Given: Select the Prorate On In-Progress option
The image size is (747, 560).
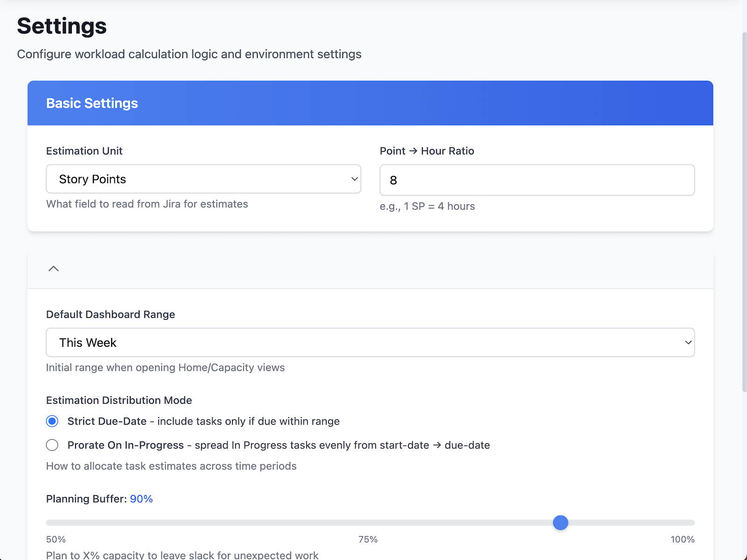Looking at the screenshot, I should tap(52, 445).
